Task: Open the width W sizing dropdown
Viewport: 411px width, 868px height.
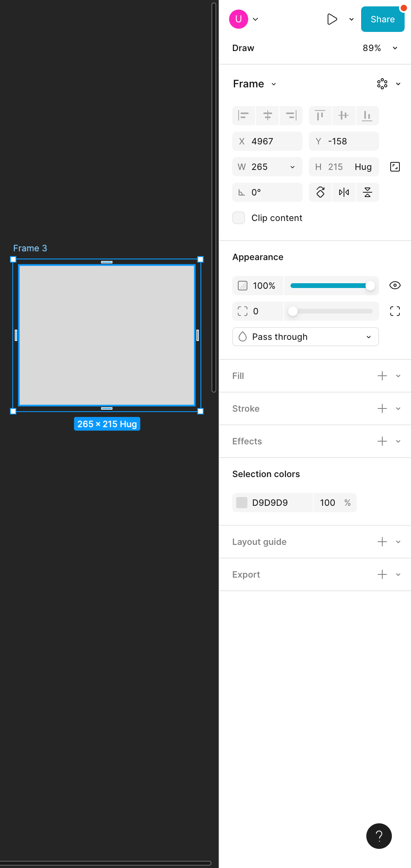Action: click(x=292, y=167)
